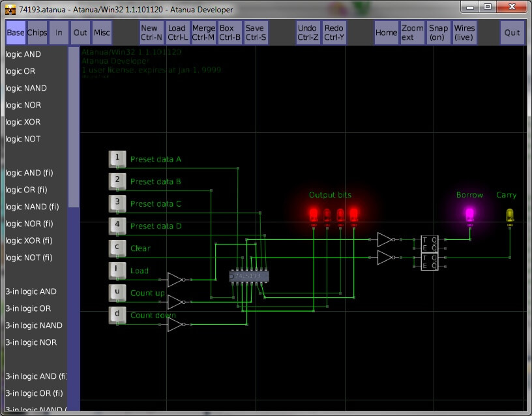The width and height of the screenshot is (532, 416).
Task: Open the Misc component tab
Action: tap(102, 33)
